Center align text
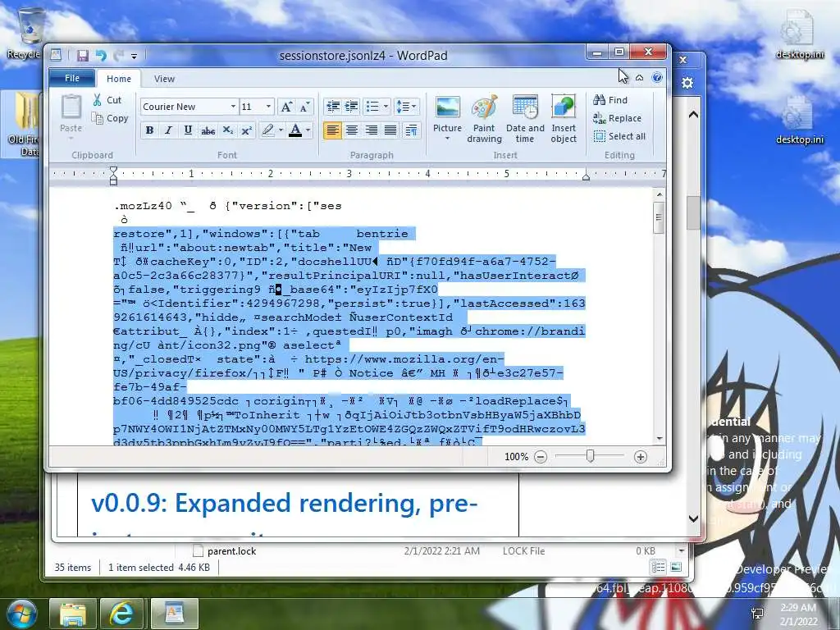 tap(352, 130)
